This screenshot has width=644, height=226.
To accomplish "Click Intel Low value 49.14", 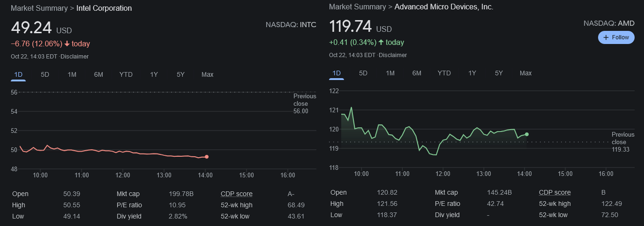I will 71,216.
